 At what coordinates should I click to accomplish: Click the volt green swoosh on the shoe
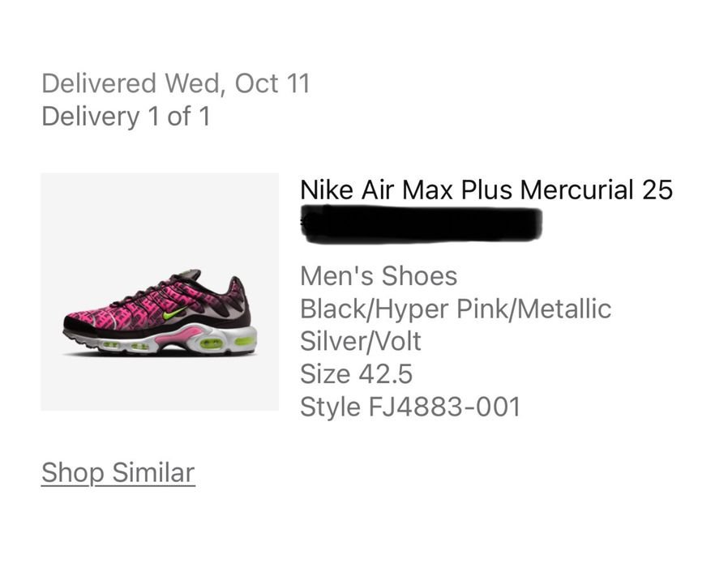[x=173, y=313]
